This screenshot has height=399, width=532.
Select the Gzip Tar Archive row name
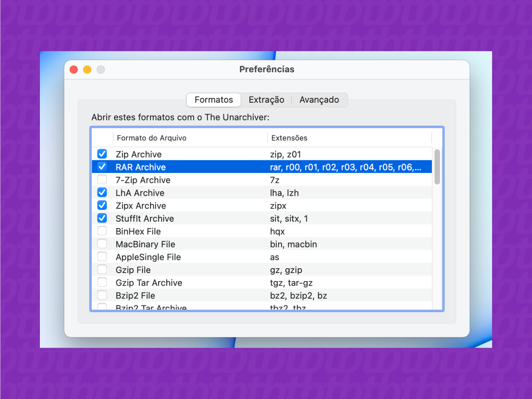149,283
